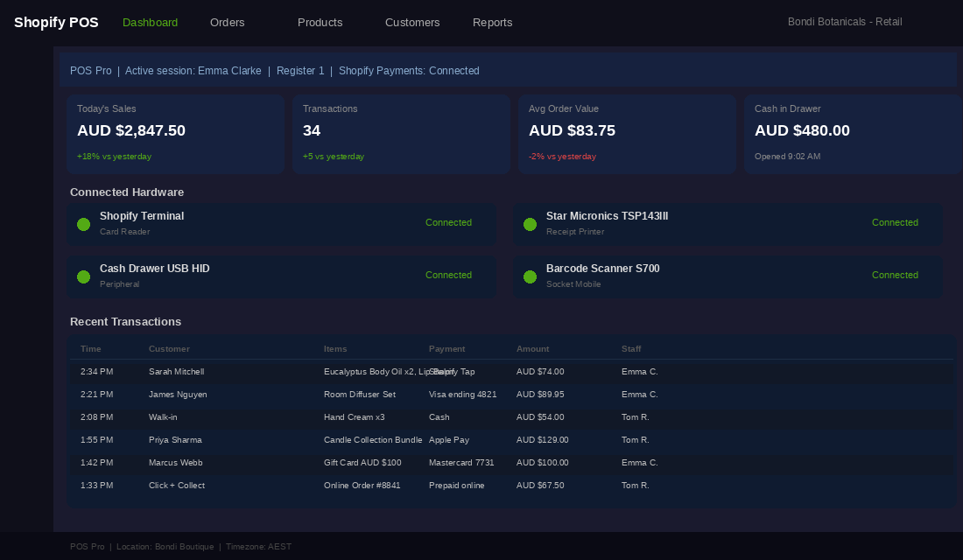The height and width of the screenshot is (560, 963).
Task: Click the green status dot for Shopify Terminal
Action: coord(83,224)
